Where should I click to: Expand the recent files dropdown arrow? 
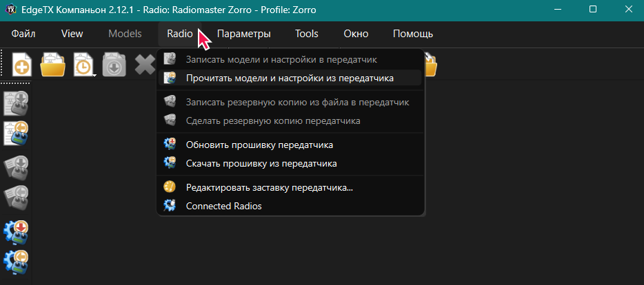click(95, 75)
